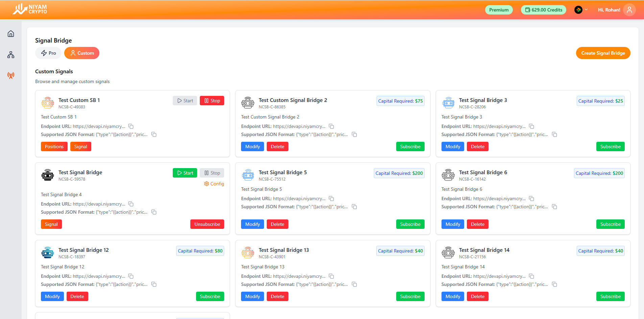Start the Test Signal Bridge NCSB-C-59578
The width and height of the screenshot is (644, 319).
coord(185,173)
